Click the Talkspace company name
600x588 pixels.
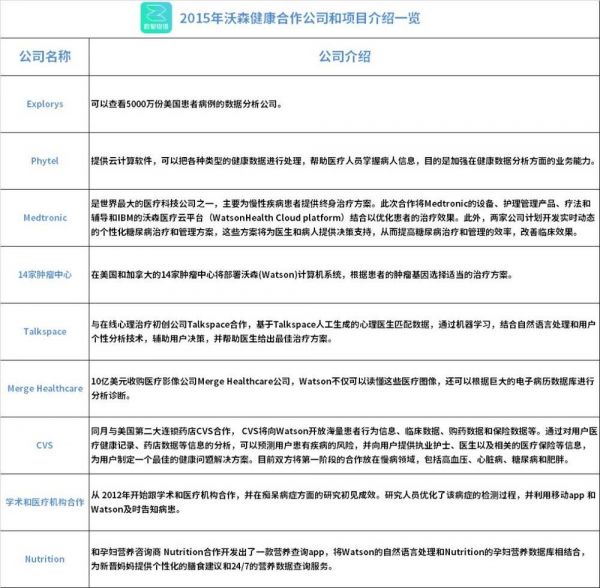pos(44,331)
